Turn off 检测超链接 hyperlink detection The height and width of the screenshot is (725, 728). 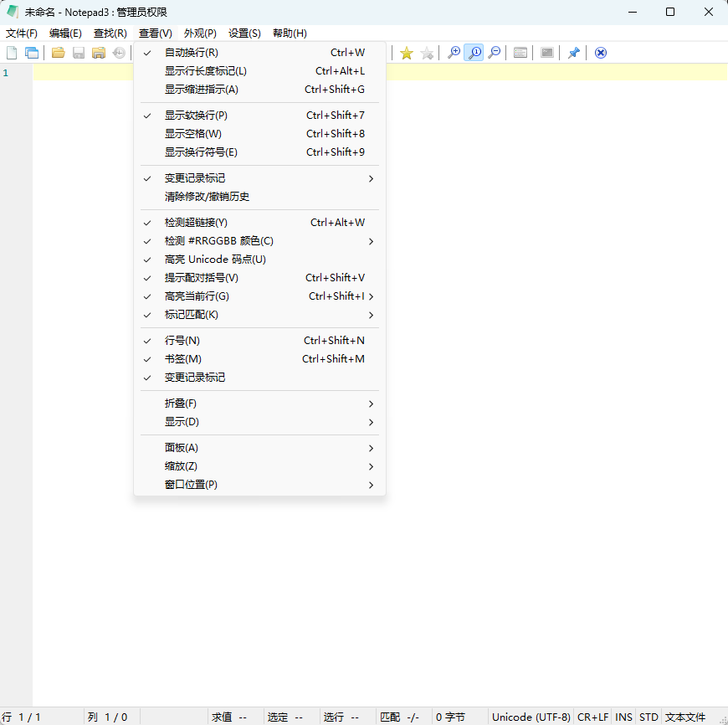point(194,222)
